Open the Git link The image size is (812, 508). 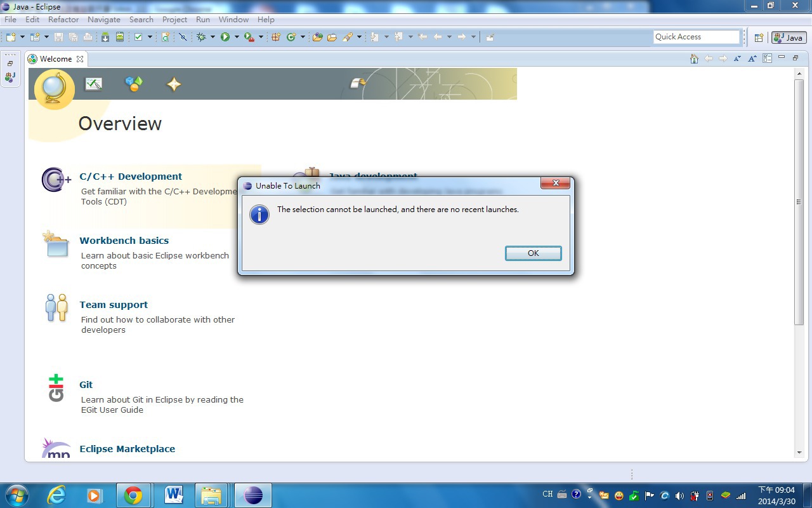coord(86,385)
